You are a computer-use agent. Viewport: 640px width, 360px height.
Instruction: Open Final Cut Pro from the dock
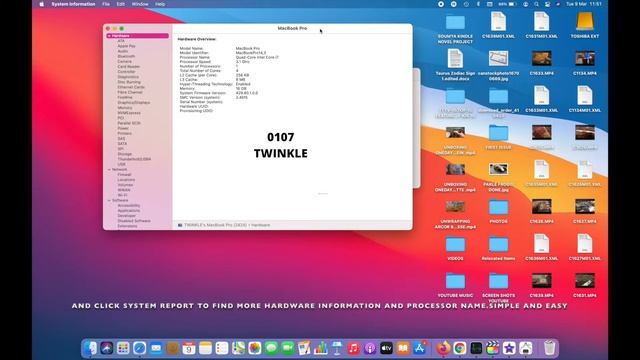(x=493, y=348)
